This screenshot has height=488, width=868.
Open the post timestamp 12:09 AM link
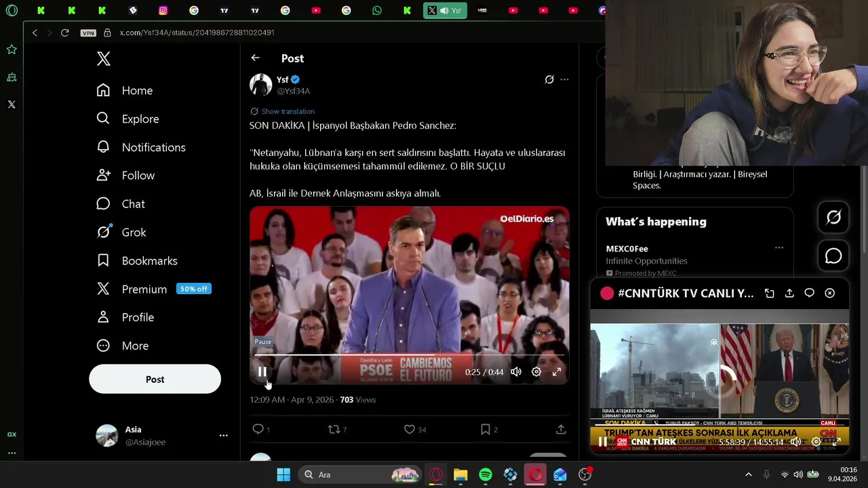click(x=292, y=400)
